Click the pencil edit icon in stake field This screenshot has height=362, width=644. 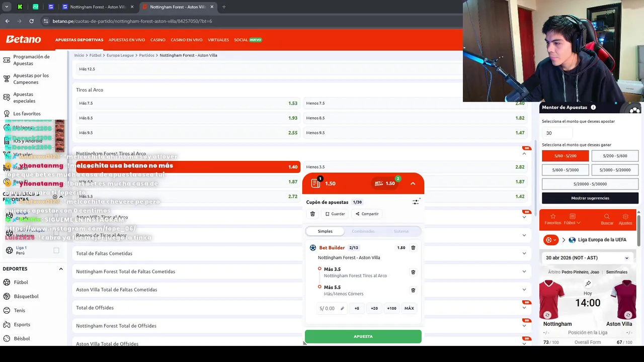pos(342,308)
